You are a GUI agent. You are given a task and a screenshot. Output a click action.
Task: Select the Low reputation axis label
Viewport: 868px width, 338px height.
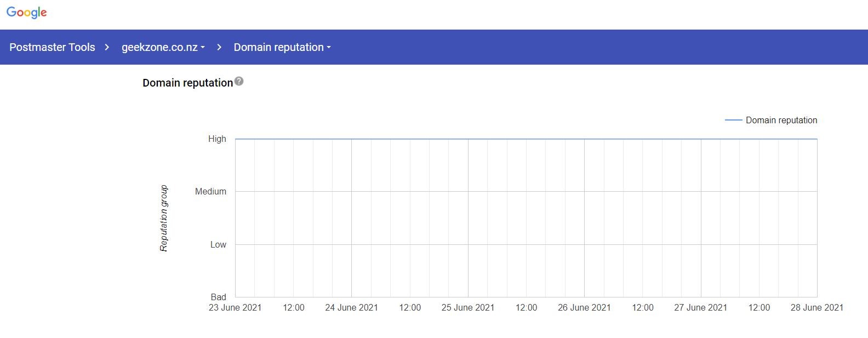tap(218, 245)
